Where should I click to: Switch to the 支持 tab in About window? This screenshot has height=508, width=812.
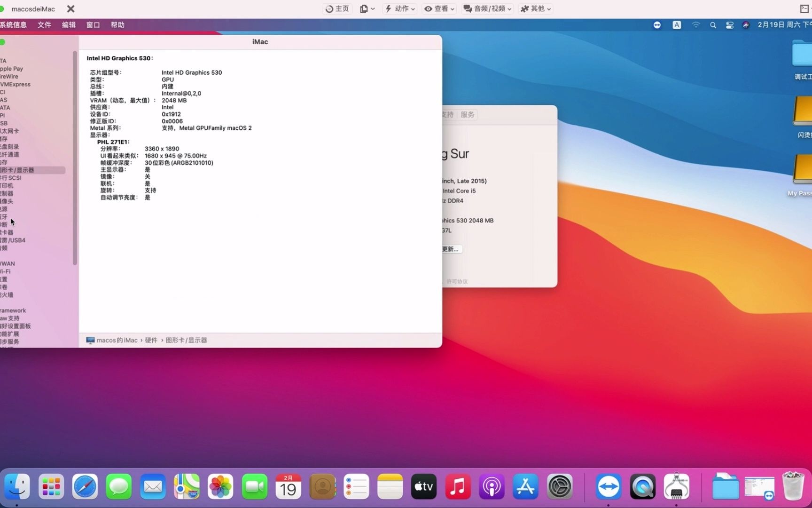[x=447, y=114]
